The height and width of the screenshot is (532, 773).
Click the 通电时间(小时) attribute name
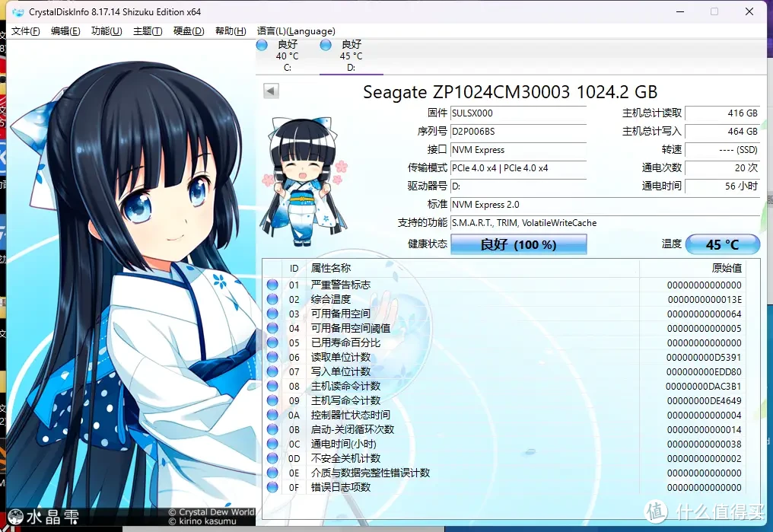click(x=344, y=444)
